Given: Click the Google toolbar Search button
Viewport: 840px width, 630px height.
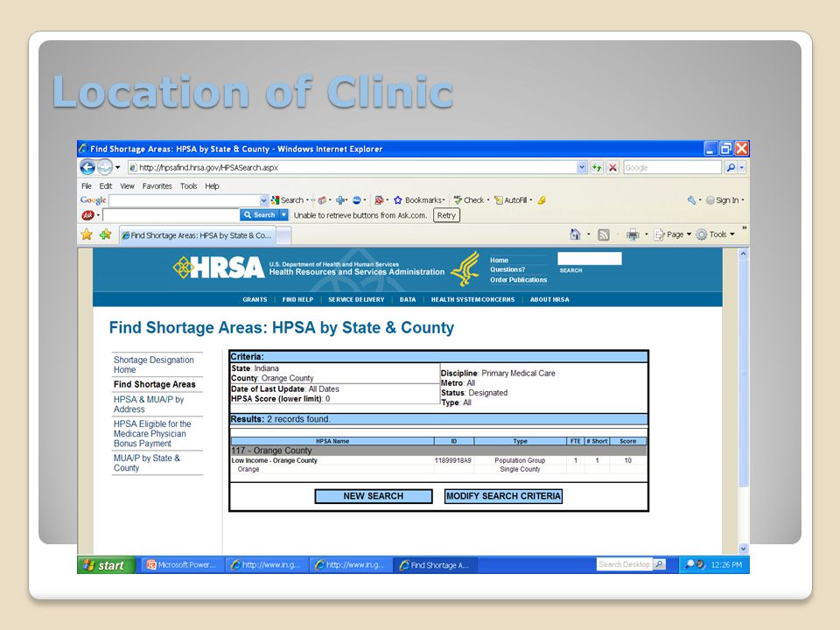Looking at the screenshot, I should click(x=288, y=200).
